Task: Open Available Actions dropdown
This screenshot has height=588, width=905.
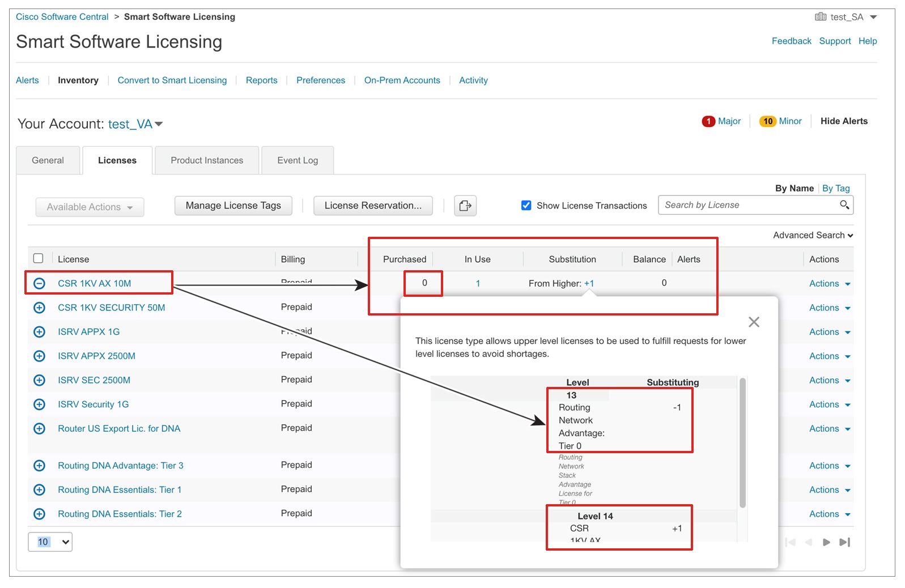Action: [x=90, y=207]
